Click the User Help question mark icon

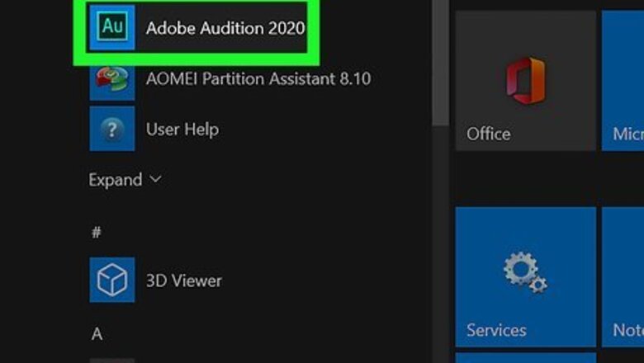pyautogui.click(x=112, y=129)
